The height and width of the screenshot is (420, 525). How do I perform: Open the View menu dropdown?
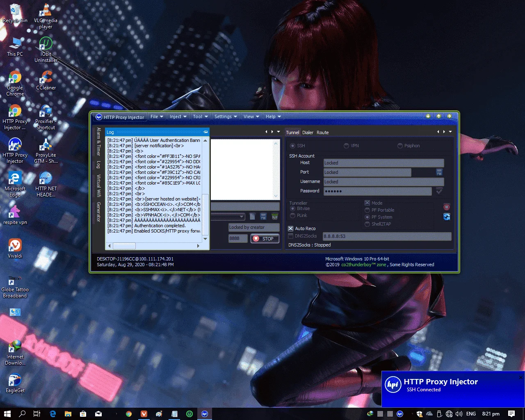click(251, 116)
